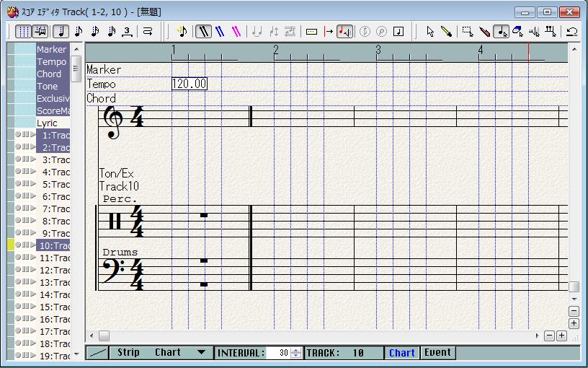Select the magenta double-stroke tool

236,32
